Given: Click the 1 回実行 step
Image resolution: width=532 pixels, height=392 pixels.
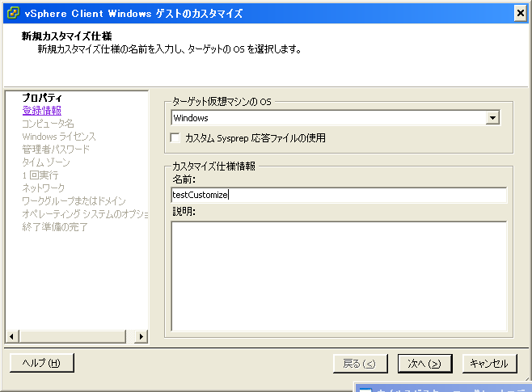Looking at the screenshot, I should point(40,175).
